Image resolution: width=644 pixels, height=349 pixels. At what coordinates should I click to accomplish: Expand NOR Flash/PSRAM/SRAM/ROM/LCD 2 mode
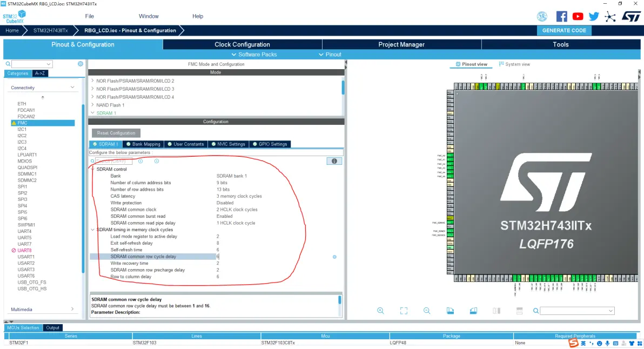tap(92, 81)
